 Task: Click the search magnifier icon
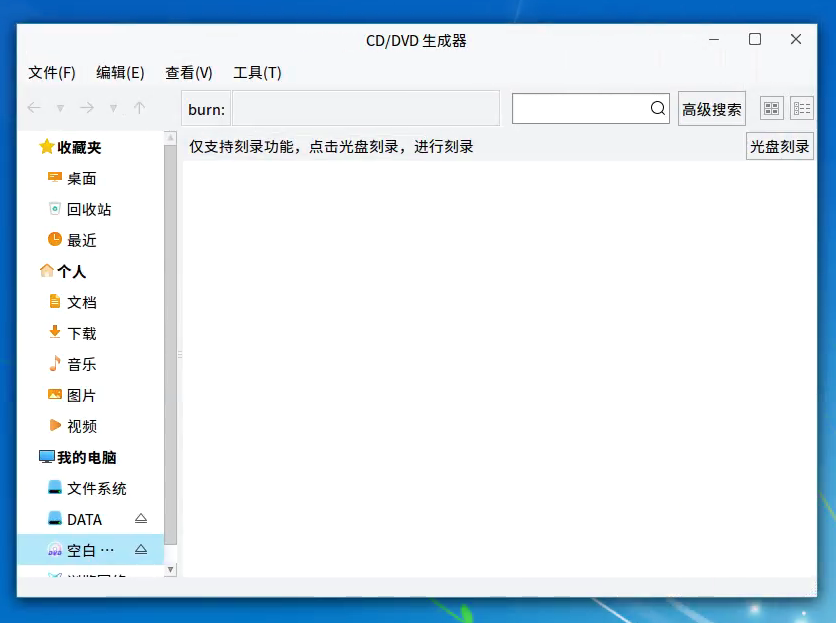658,109
